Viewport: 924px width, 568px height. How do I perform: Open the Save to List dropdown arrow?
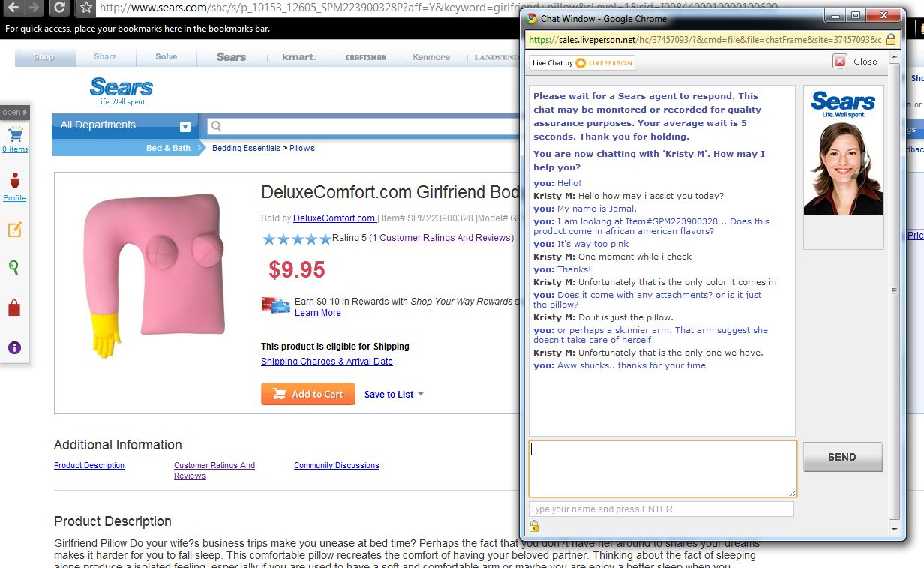421,394
